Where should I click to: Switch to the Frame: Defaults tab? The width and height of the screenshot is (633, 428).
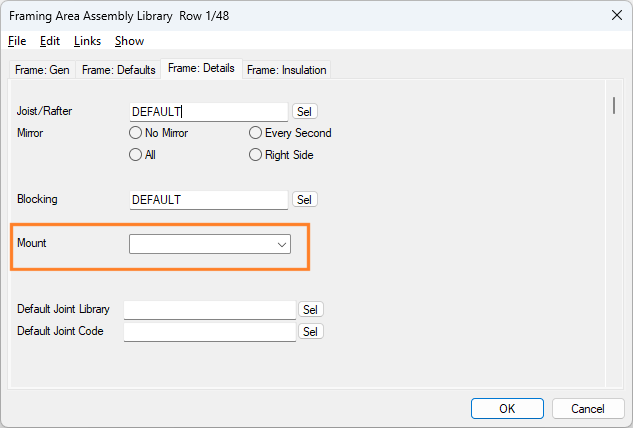point(118,70)
